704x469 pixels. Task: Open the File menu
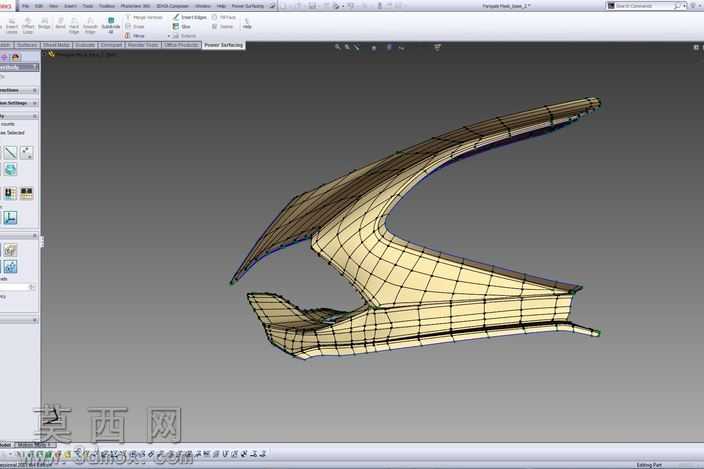point(26,6)
